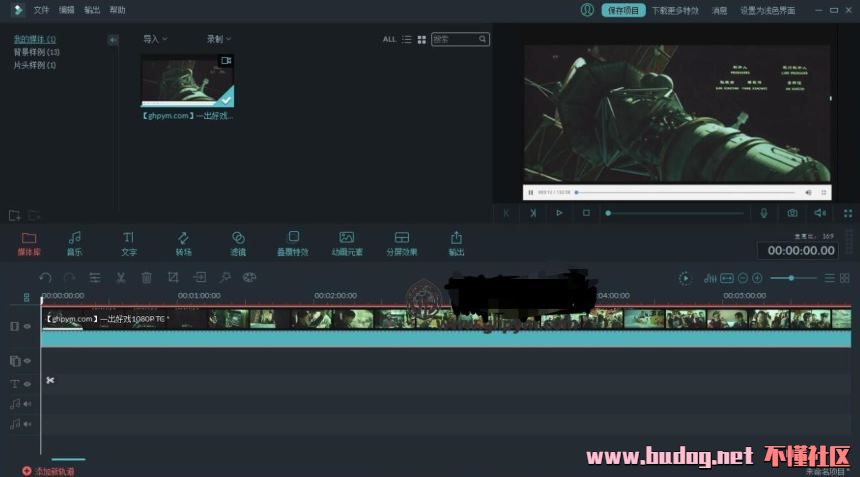Collapse the media category sidebar arrow

coord(112,39)
